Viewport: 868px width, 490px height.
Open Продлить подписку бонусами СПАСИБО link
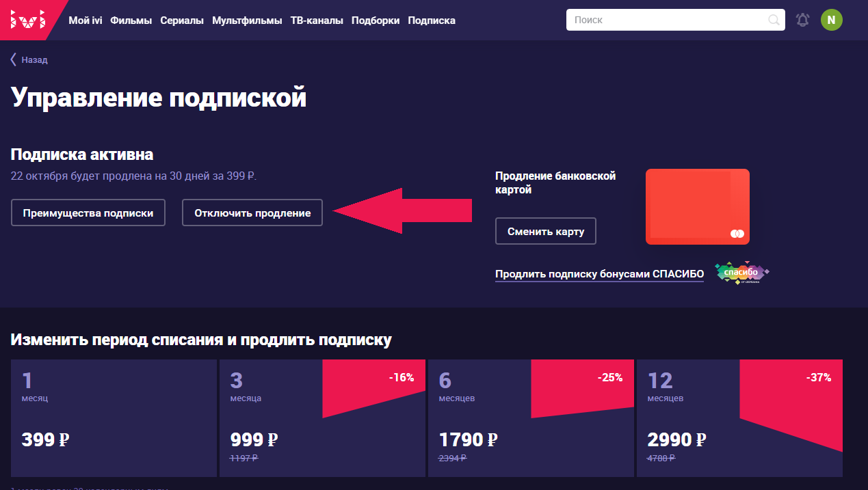(x=599, y=274)
